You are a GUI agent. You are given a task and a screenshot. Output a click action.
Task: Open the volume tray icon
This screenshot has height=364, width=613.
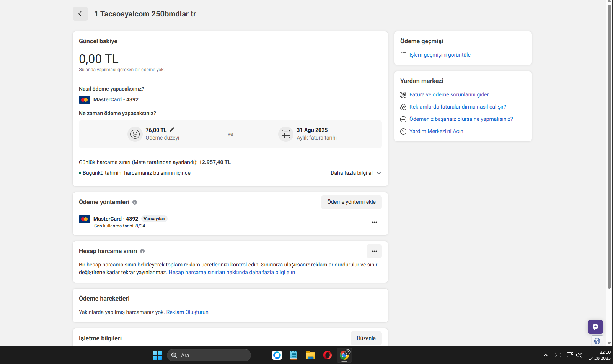(x=579, y=355)
